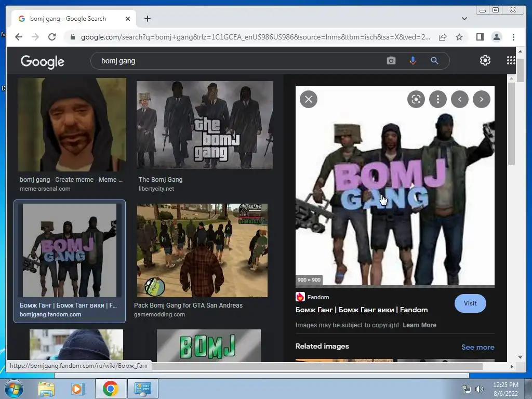Click horizontal scrollbar right arrow

pyautogui.click(x=511, y=366)
